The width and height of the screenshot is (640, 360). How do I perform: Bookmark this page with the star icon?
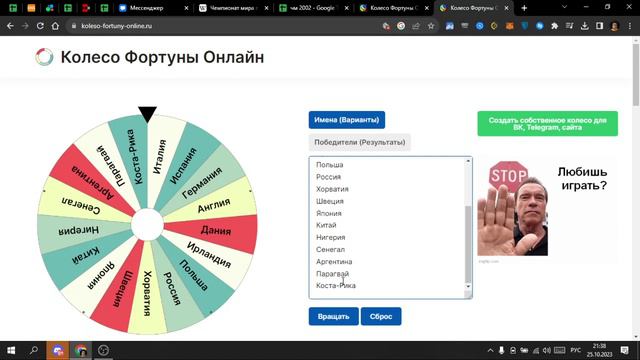(431, 26)
